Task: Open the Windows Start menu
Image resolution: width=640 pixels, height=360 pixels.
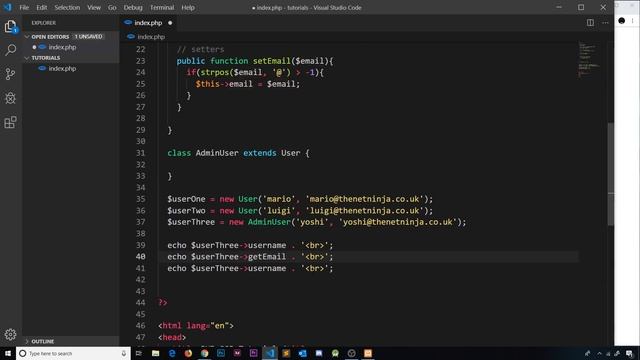Action: coord(8,353)
